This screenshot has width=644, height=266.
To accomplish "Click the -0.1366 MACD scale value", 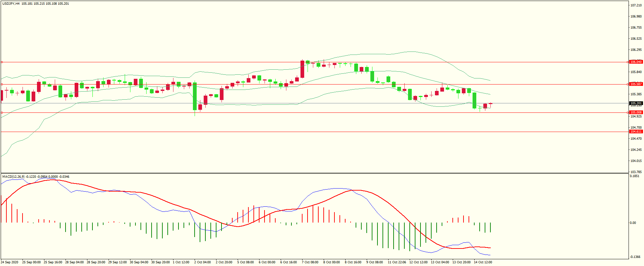I will tap(635, 257).
